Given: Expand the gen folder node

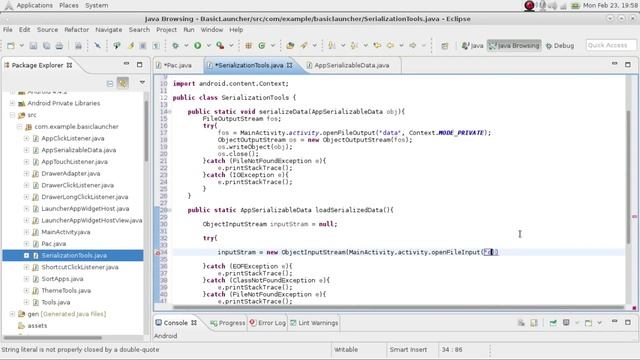Looking at the screenshot, I should click(12, 314).
